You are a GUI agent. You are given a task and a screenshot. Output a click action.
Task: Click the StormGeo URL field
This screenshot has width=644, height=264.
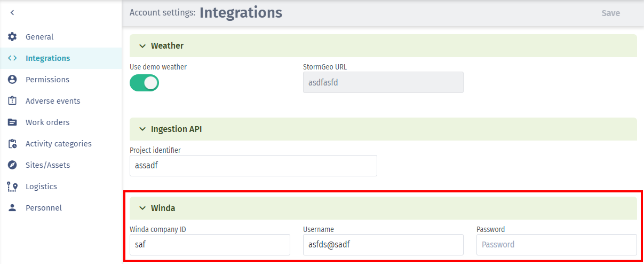point(383,82)
